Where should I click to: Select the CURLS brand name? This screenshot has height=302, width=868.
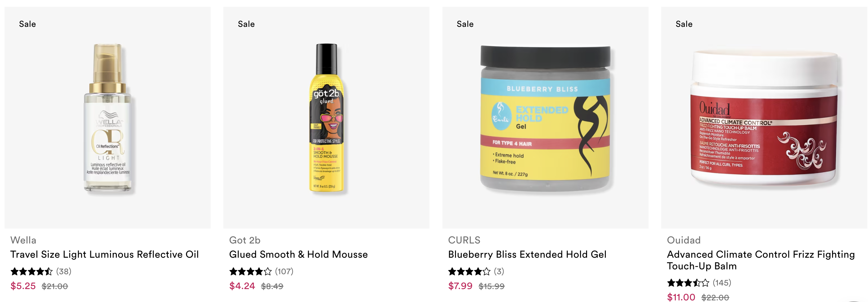[x=464, y=240]
